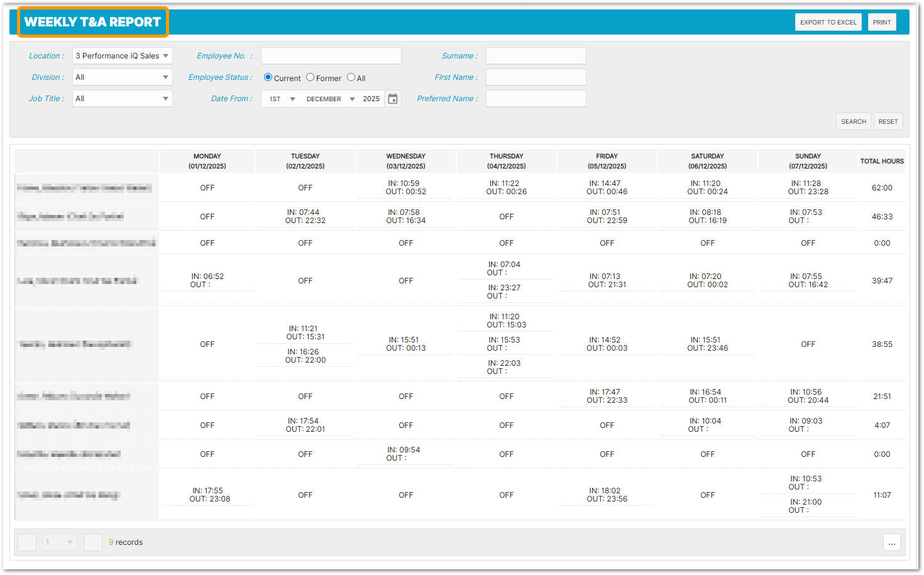Focus the Surname text field

point(536,56)
